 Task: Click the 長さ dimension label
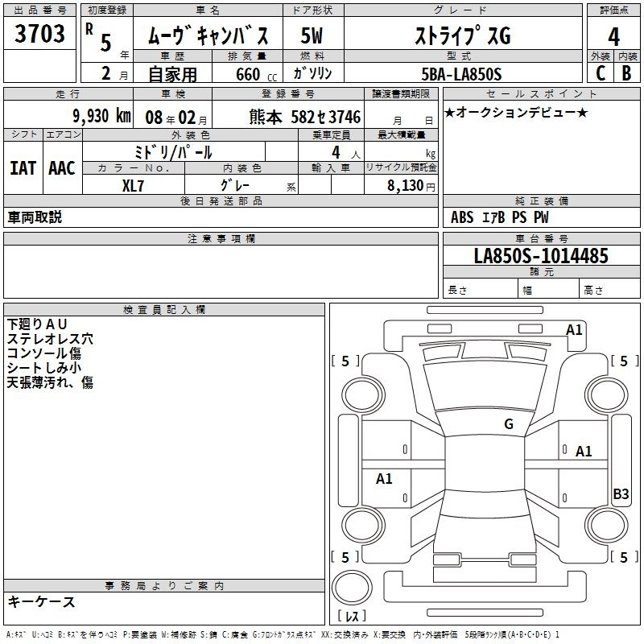tap(458, 291)
